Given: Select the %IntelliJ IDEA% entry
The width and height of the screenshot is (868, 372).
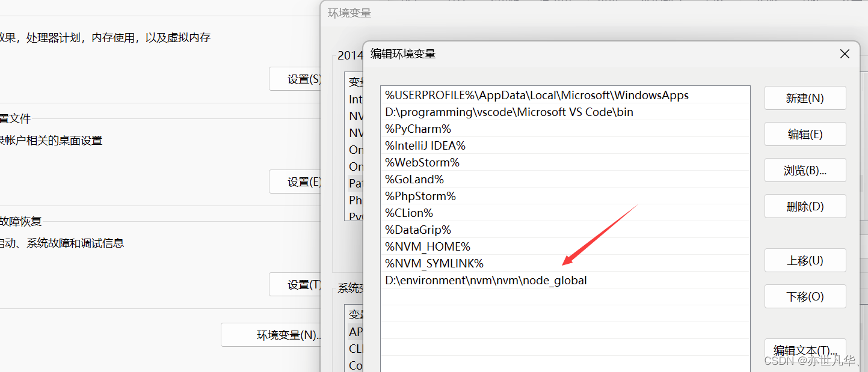Looking at the screenshot, I should (565, 146).
